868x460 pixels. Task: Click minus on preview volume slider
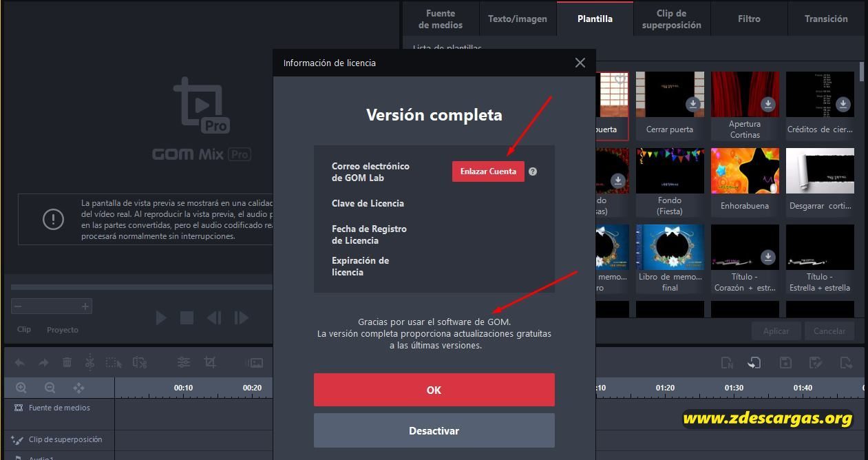[x=18, y=306]
